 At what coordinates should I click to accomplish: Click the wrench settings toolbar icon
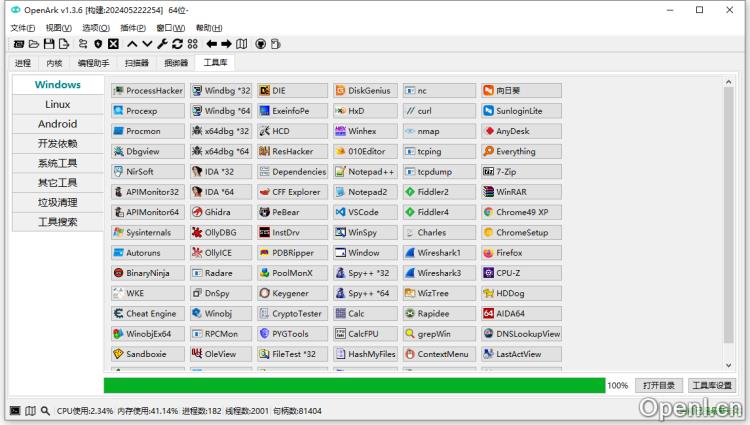(162, 44)
